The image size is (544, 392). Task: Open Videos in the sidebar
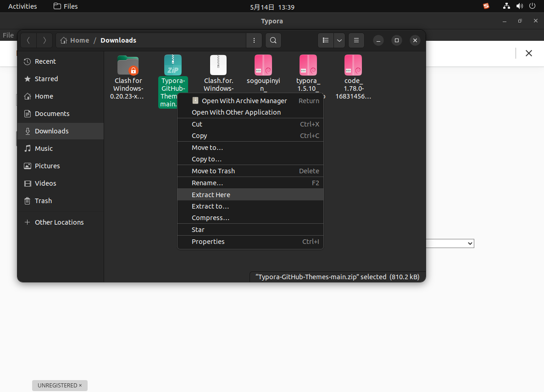[61, 183]
